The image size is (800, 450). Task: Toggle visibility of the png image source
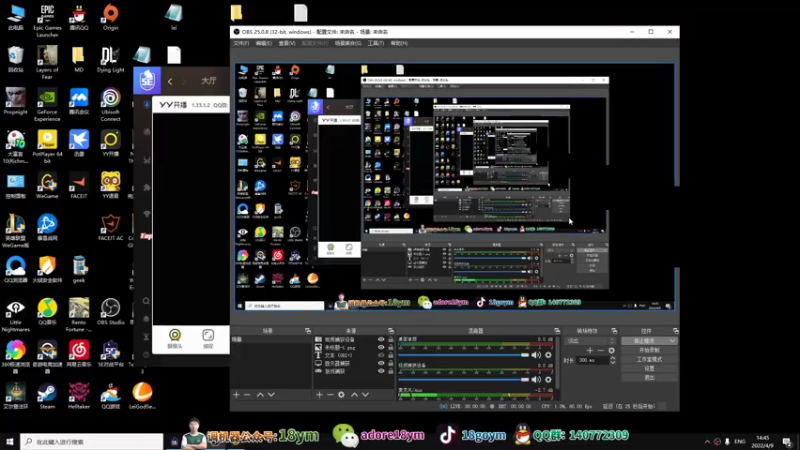tap(381, 347)
